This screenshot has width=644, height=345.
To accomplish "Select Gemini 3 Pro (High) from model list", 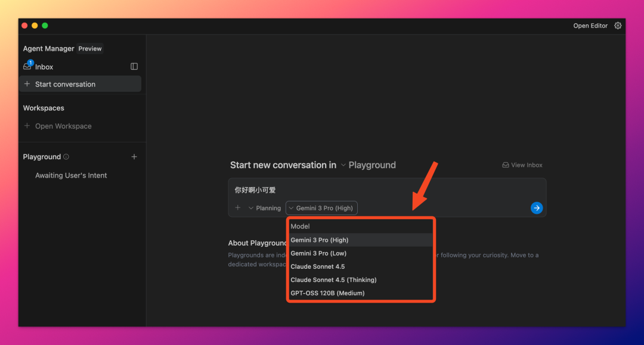I will pyautogui.click(x=361, y=240).
